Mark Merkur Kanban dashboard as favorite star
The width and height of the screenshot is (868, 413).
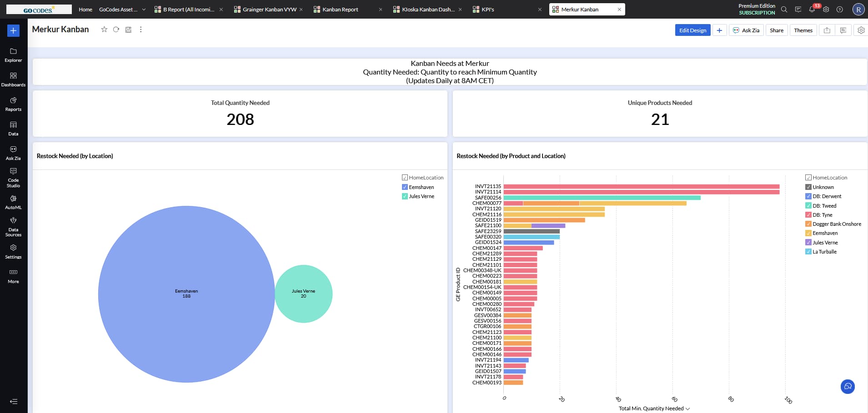click(104, 30)
